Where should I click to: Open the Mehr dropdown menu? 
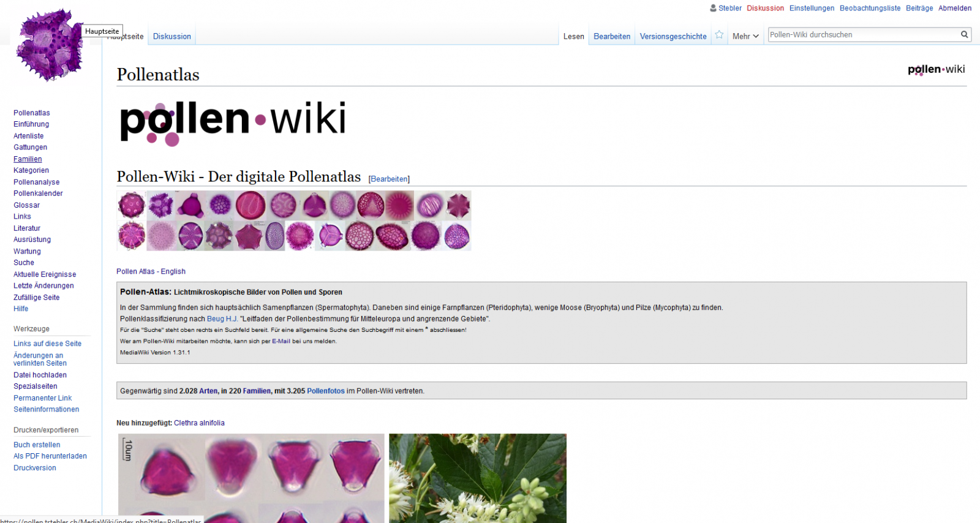745,36
